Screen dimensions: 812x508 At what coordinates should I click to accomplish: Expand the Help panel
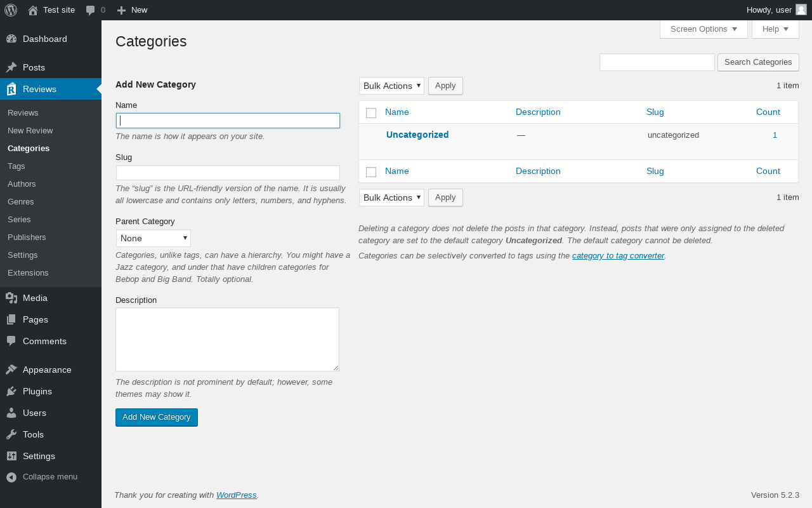775,29
